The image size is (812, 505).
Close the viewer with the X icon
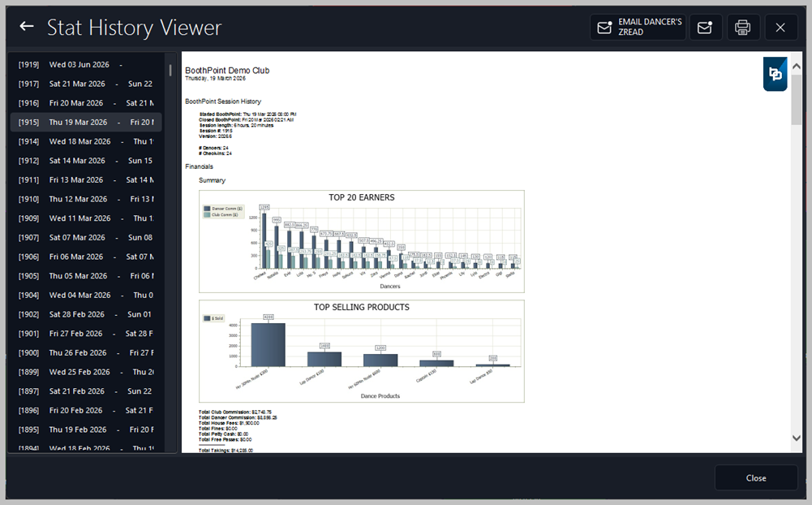[x=780, y=27]
